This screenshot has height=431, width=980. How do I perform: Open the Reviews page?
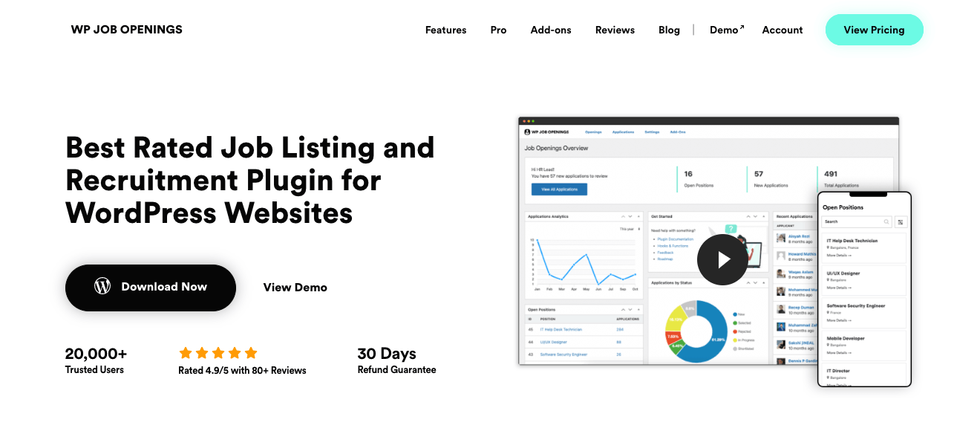615,30
